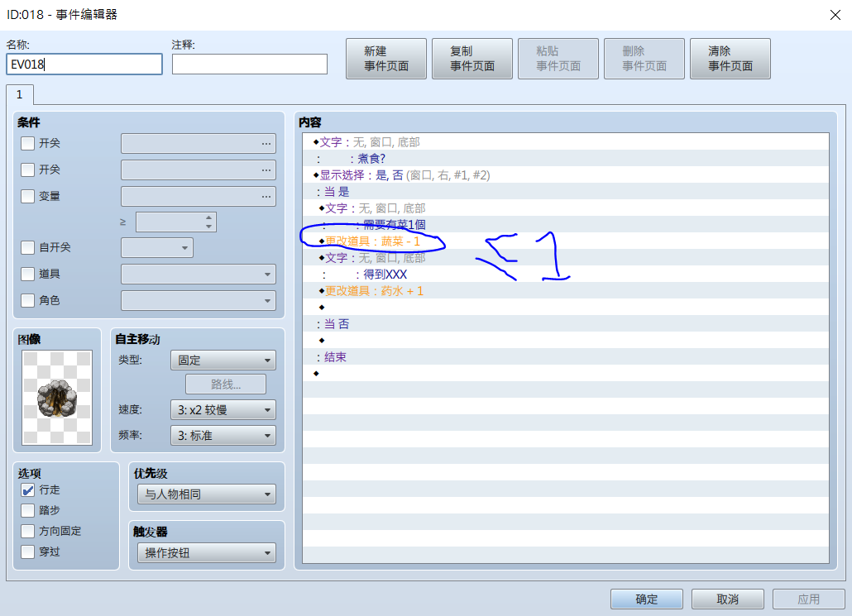The height and width of the screenshot is (616, 852).
Task: Open the 频率 dropdown showing 3: 标准
Action: coord(223,436)
